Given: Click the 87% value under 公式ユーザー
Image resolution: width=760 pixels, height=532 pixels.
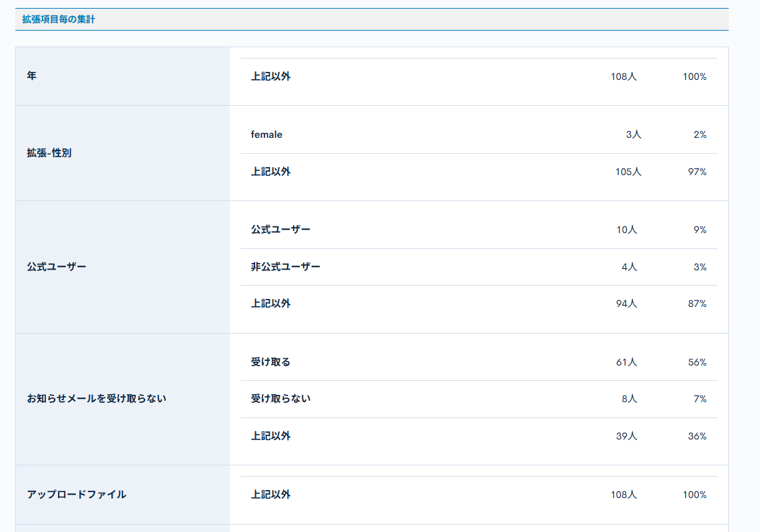Looking at the screenshot, I should click(695, 303).
